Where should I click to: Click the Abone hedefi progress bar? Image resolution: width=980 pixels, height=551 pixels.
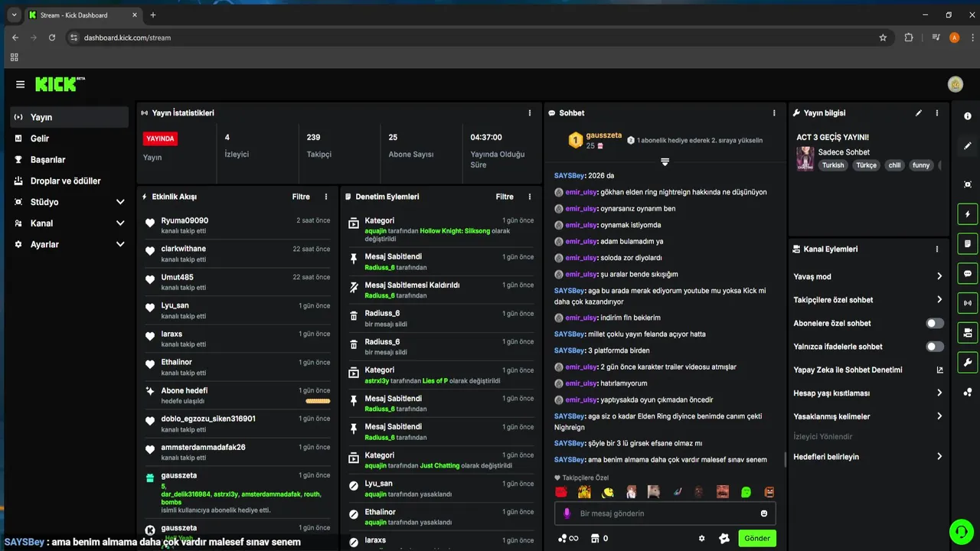[318, 401]
